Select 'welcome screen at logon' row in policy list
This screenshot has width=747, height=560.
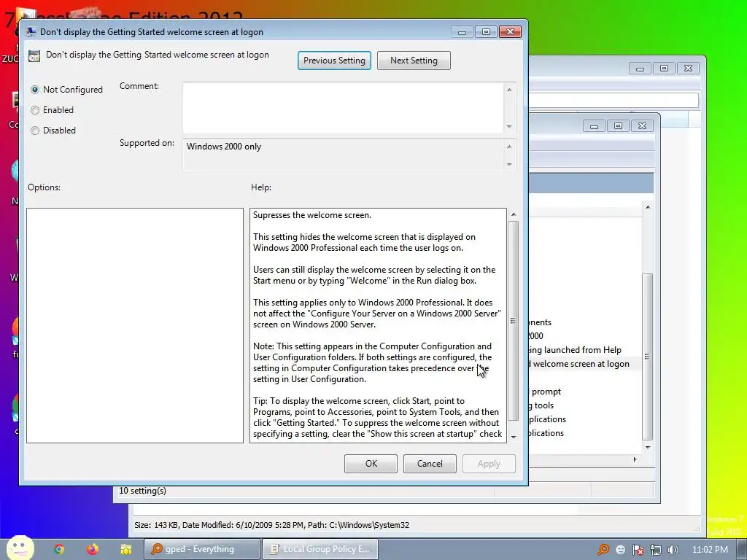[585, 364]
